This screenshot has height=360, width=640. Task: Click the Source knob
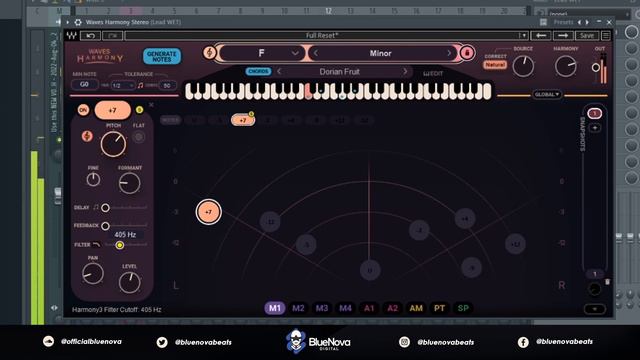coord(523,66)
